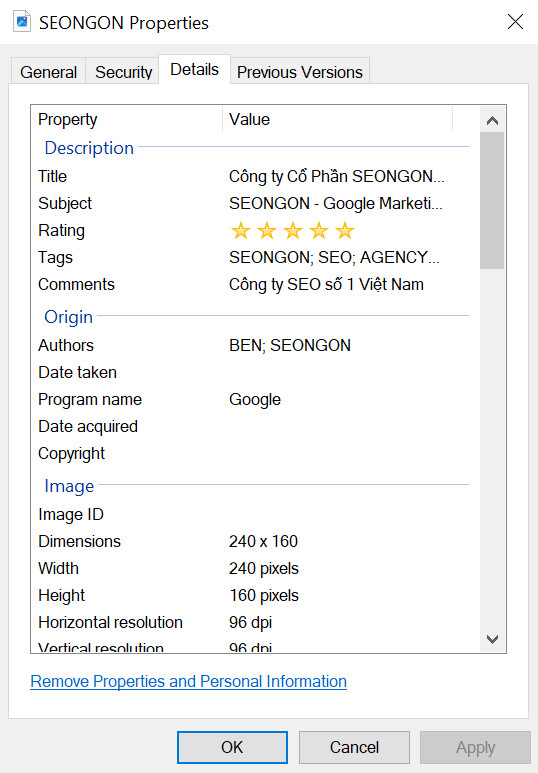Select the 'Image ID' property row
Screen dimensions: 538x773
click(71, 514)
